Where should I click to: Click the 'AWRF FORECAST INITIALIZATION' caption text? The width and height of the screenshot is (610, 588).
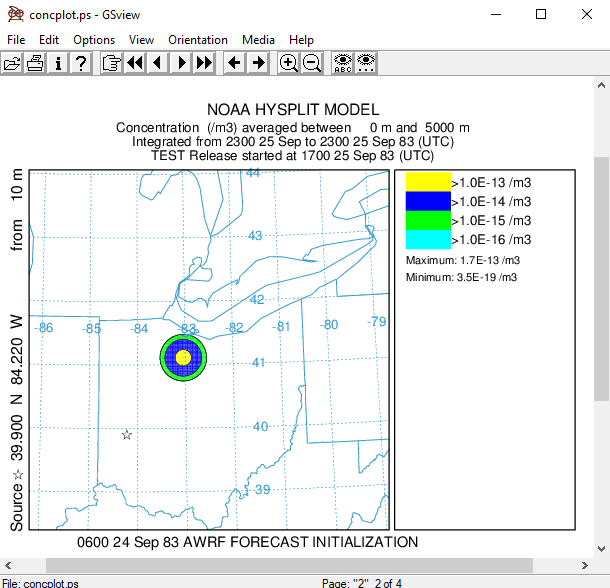pos(300,542)
